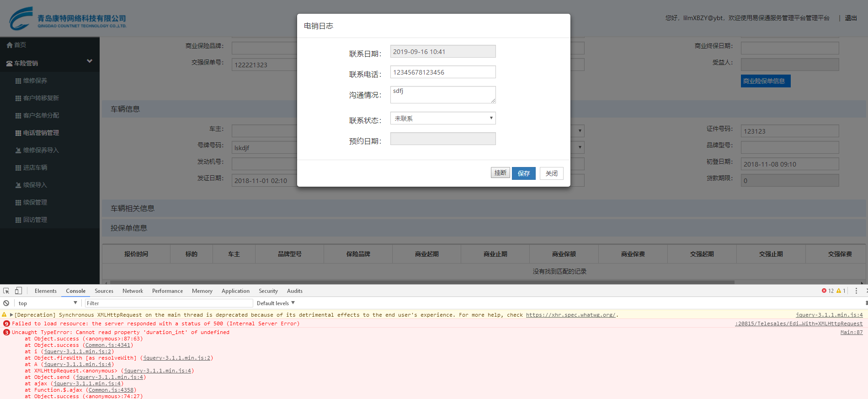This screenshot has height=399, width=868.
Task: Go to the Performance tab
Action: pyautogui.click(x=168, y=291)
